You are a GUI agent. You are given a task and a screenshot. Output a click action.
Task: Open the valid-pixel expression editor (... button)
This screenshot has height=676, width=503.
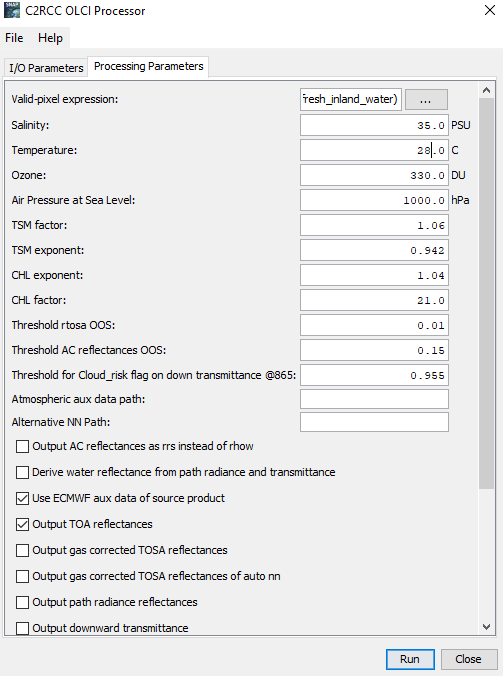point(426,100)
